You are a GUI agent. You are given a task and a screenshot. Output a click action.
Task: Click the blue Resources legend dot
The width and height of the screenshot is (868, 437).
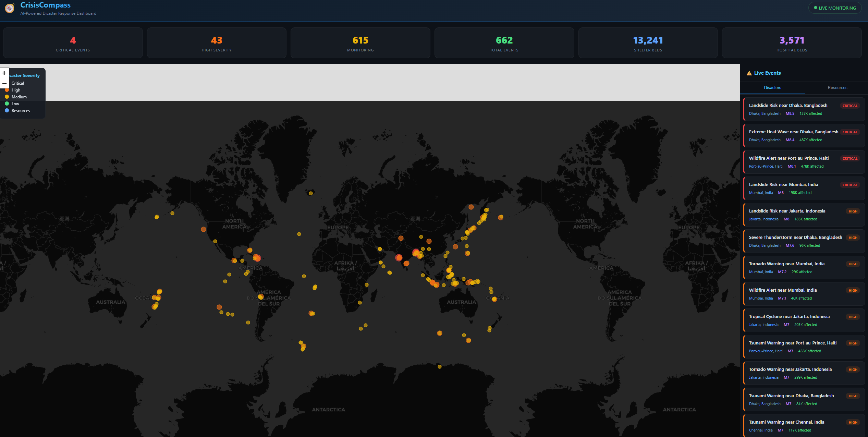[x=7, y=110]
